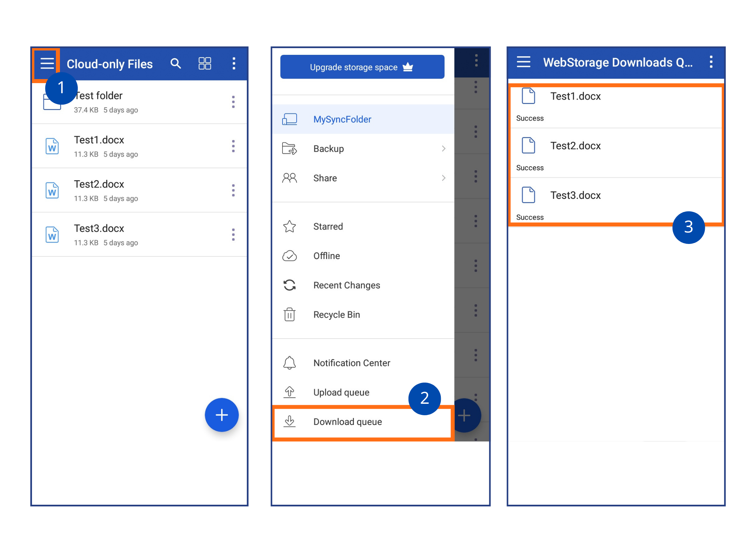Select MySyncFolder in the side drawer
The width and height of the screenshot is (756, 534).
[363, 119]
